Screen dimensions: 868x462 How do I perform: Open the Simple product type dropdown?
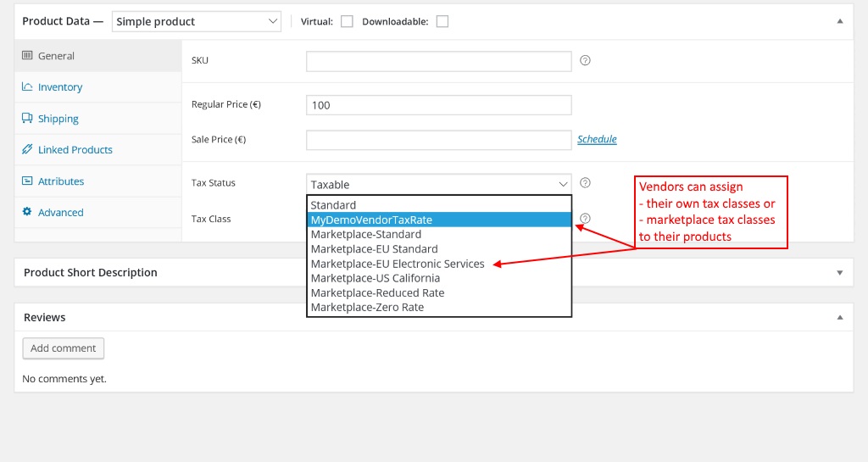(197, 21)
